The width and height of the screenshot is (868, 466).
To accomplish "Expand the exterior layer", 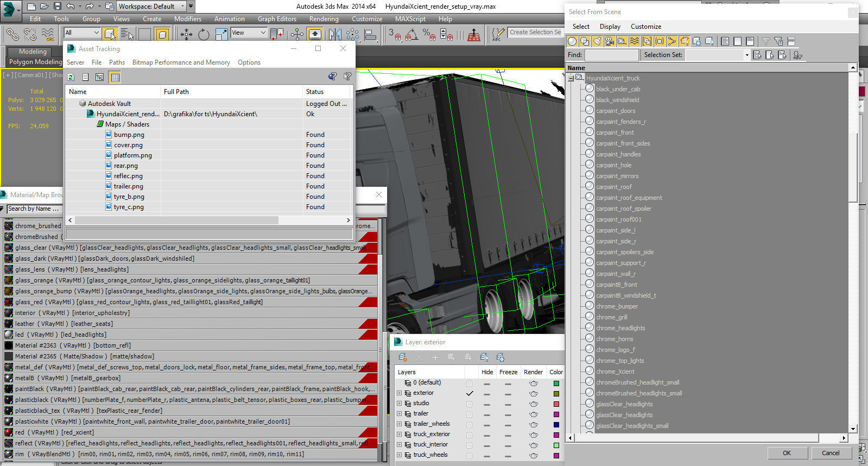I will pyautogui.click(x=400, y=393).
